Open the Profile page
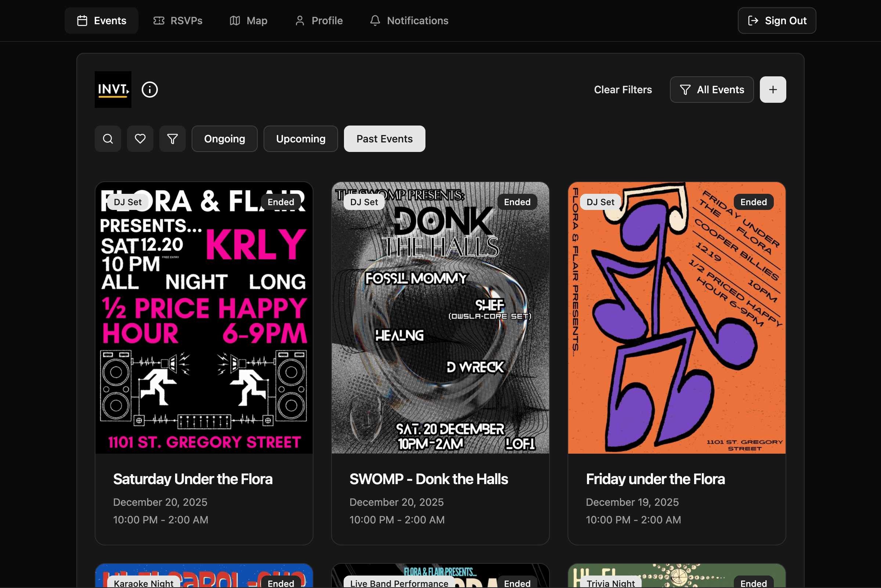 pyautogui.click(x=319, y=21)
